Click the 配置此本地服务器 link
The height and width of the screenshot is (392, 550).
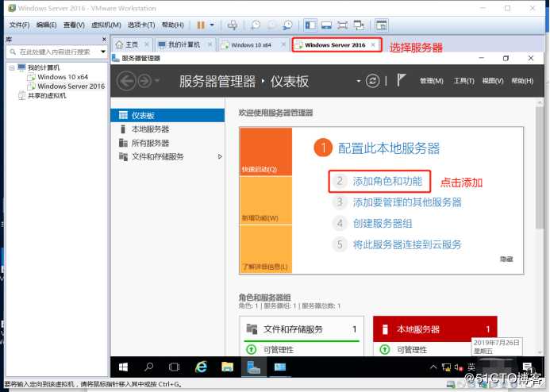pos(389,148)
